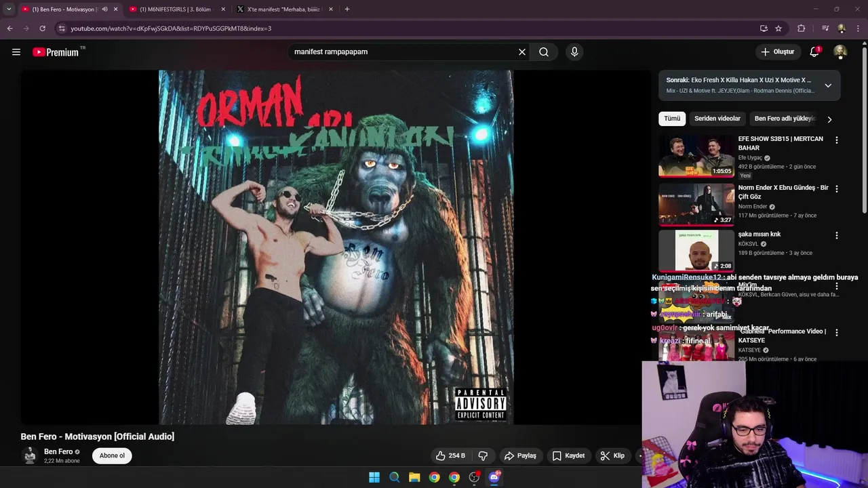This screenshot has height=488, width=868.
Task: Subscribe with the Abone ol button
Action: click(x=112, y=455)
